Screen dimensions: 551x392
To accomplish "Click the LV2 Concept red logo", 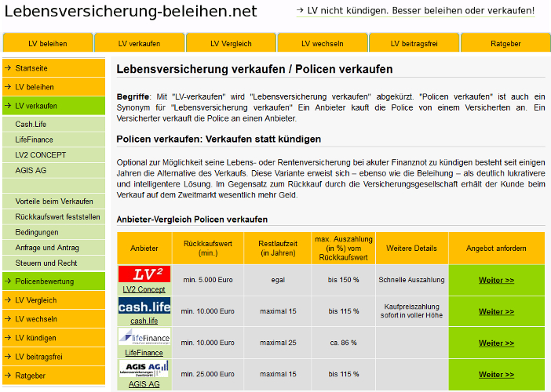I will [x=144, y=274].
